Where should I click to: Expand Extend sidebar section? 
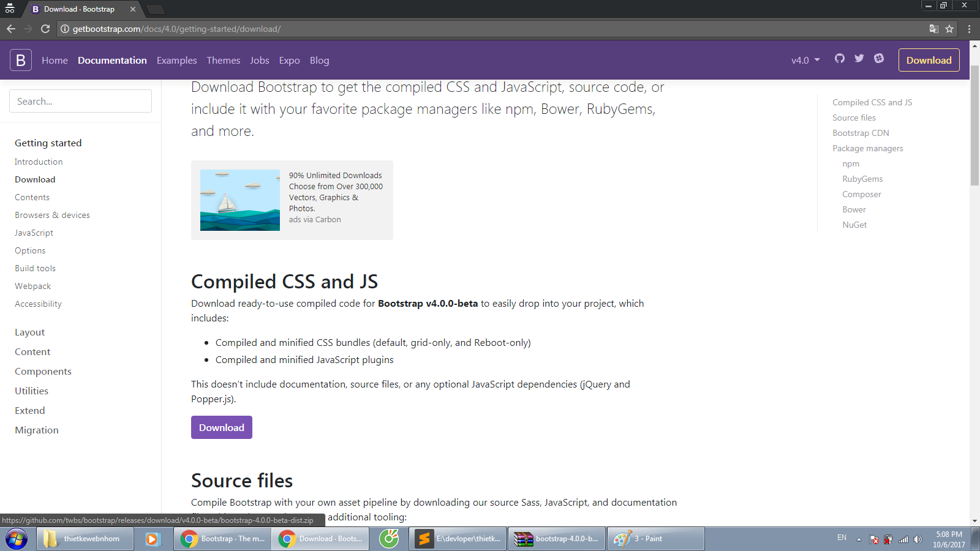tap(30, 411)
